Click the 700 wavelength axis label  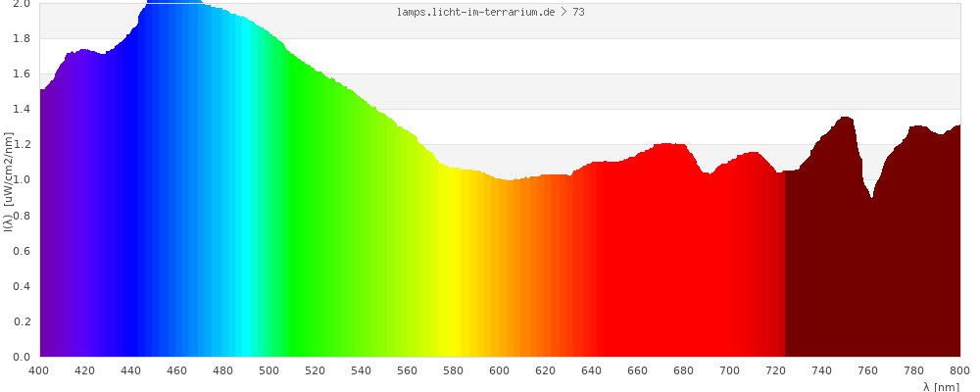click(x=730, y=370)
